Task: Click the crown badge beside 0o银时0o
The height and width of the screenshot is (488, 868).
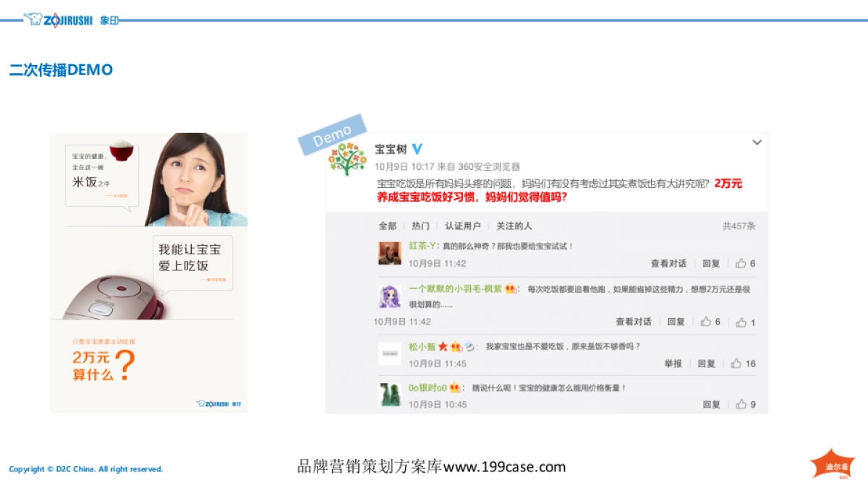Action: (454, 387)
